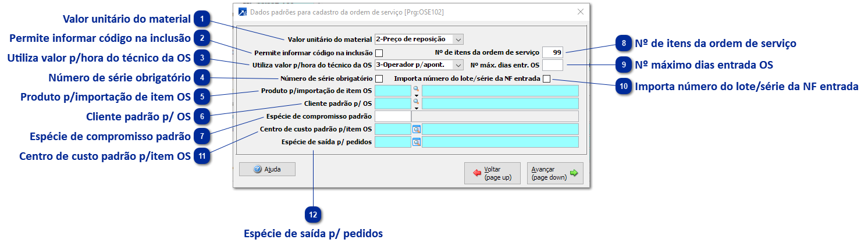
Task: Focus Nº máx. dias entr. OS field
Action: (x=553, y=65)
